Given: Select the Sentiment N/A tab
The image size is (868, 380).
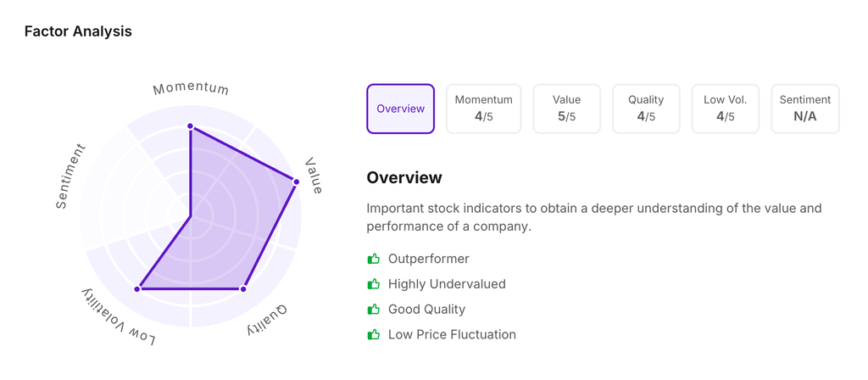Looking at the screenshot, I should [804, 109].
